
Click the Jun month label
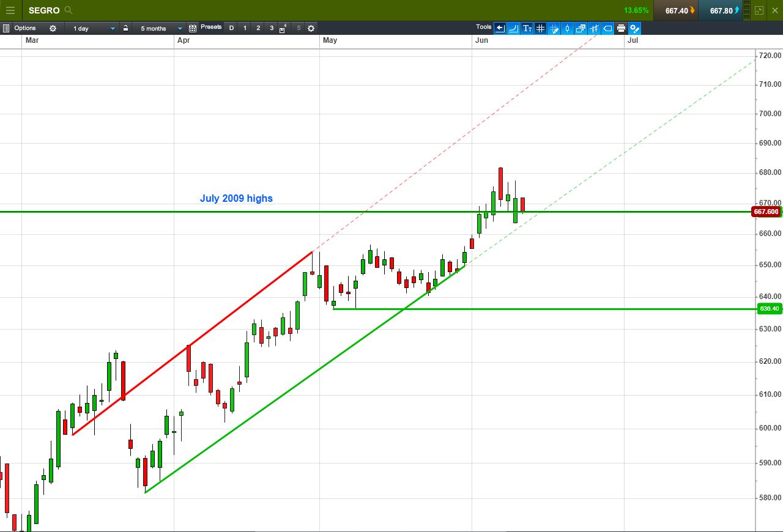(481, 40)
